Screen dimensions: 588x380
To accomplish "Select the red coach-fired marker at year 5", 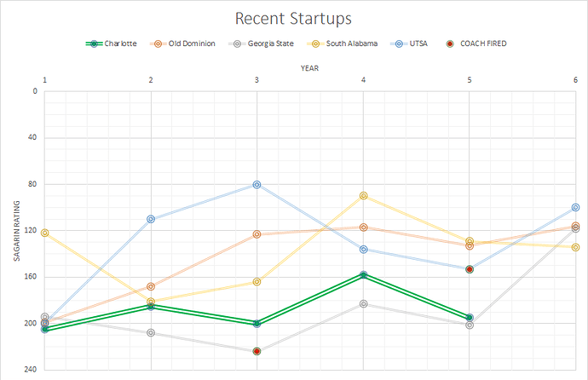I will (x=470, y=269).
